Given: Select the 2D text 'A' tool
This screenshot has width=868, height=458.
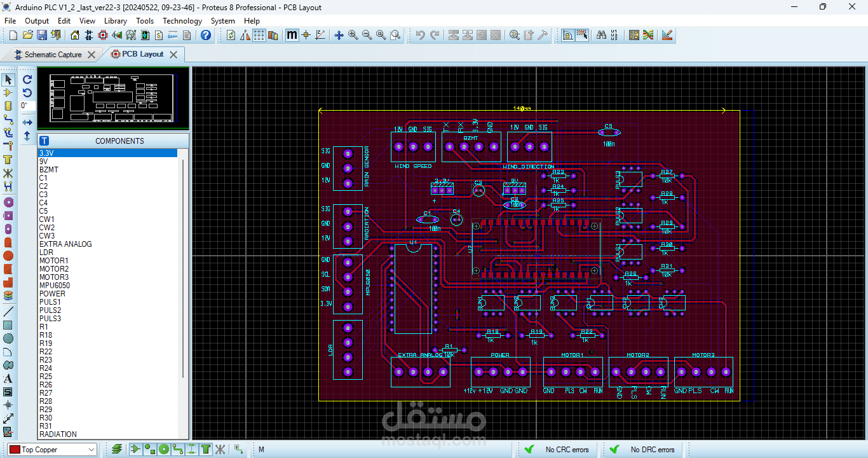Looking at the screenshot, I should pyautogui.click(x=8, y=378).
